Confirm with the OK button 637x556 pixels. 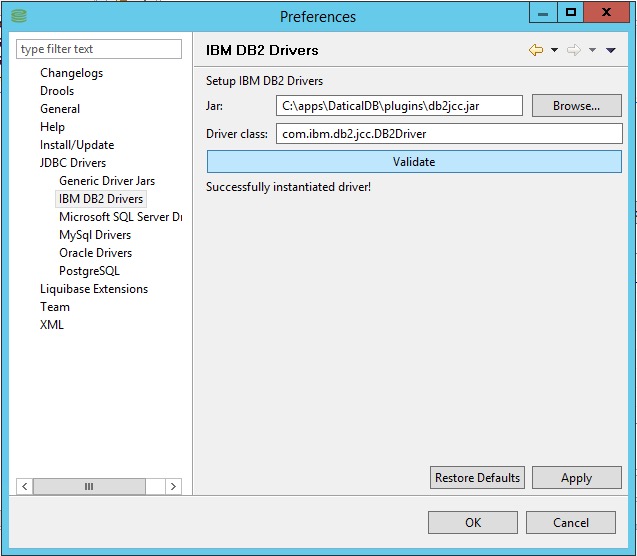pyautogui.click(x=473, y=522)
